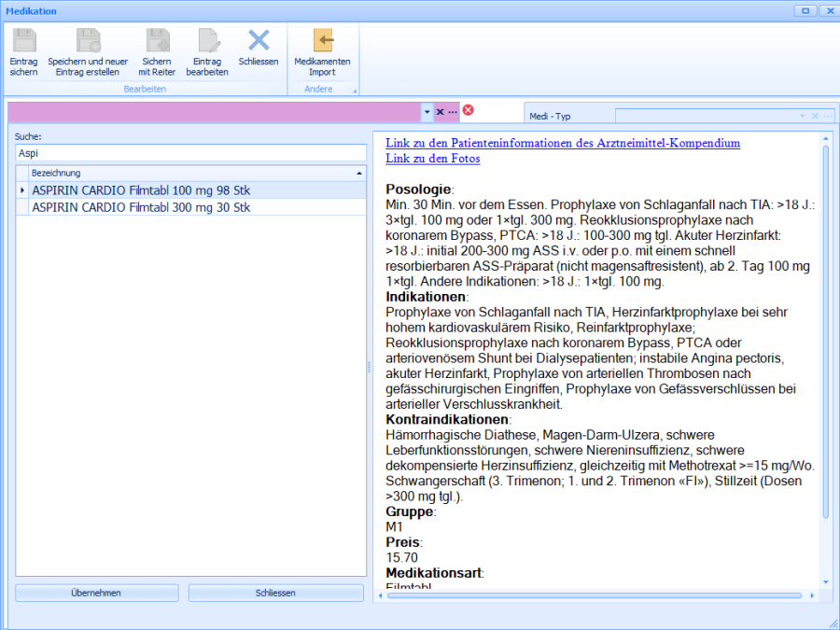Click the Gruppe heading
Screen dimensions: 840x630
410,511
